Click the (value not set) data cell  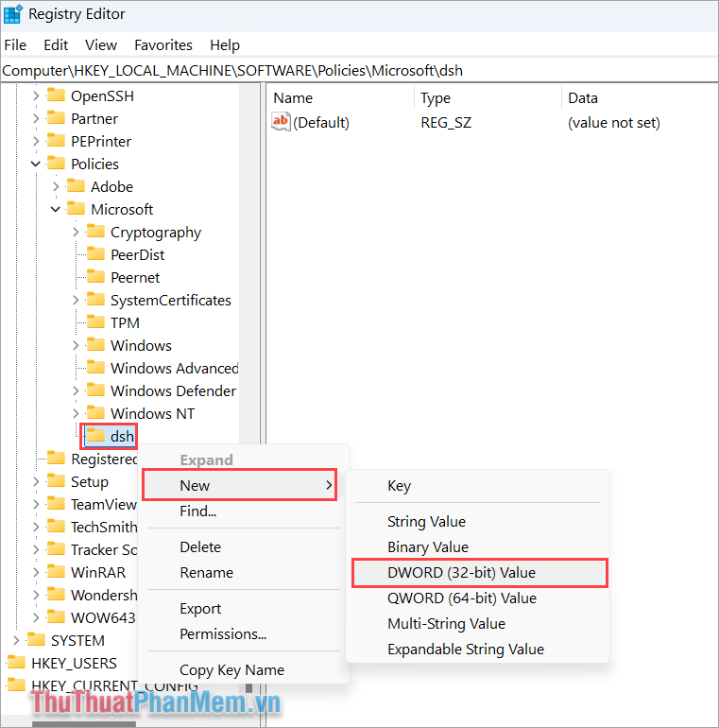(x=614, y=123)
